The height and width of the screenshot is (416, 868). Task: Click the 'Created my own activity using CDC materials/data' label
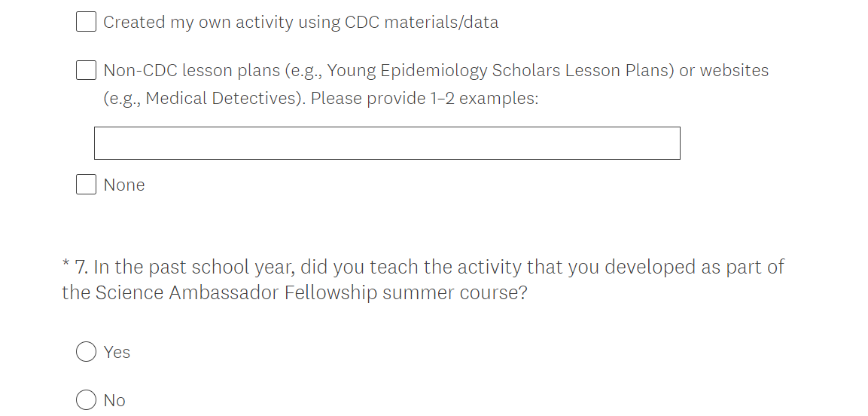point(300,23)
